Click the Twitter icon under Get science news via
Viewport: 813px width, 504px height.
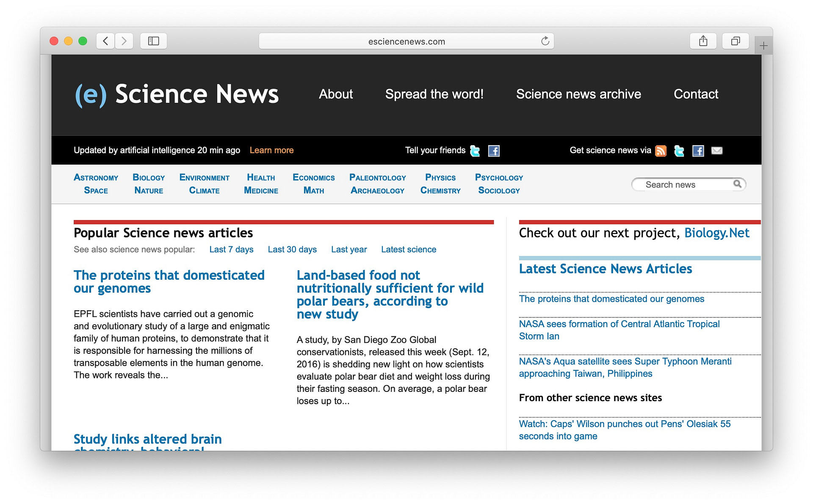(x=679, y=151)
